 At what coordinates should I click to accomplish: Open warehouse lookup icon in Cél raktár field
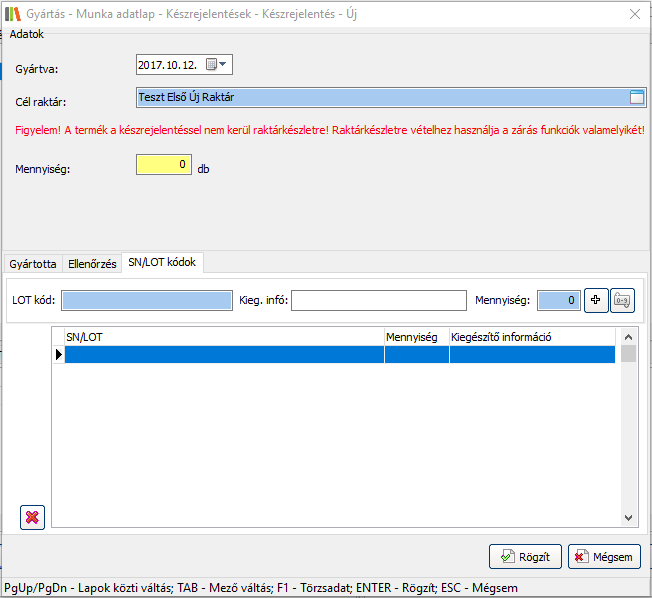637,97
